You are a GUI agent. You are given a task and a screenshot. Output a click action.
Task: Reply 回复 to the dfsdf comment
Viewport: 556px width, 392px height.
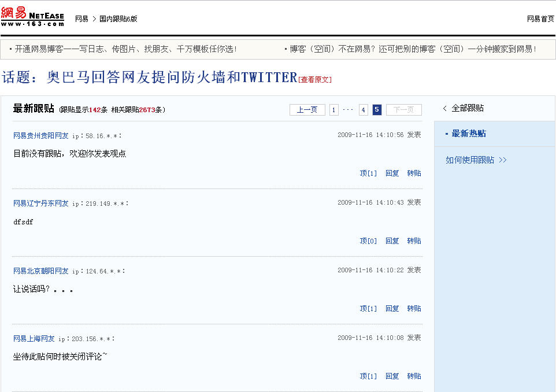392,241
